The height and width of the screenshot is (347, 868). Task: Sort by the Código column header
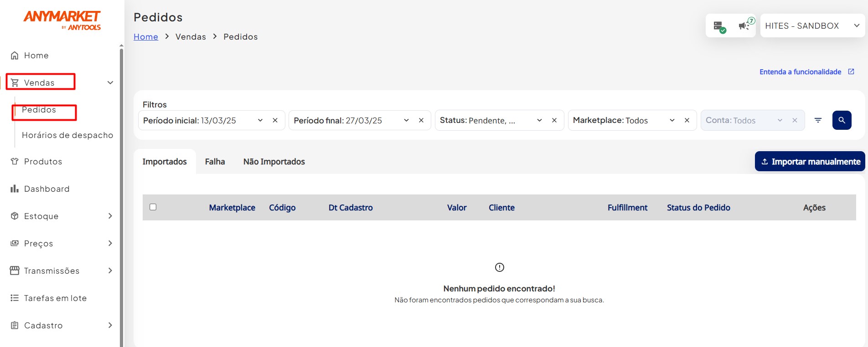282,208
